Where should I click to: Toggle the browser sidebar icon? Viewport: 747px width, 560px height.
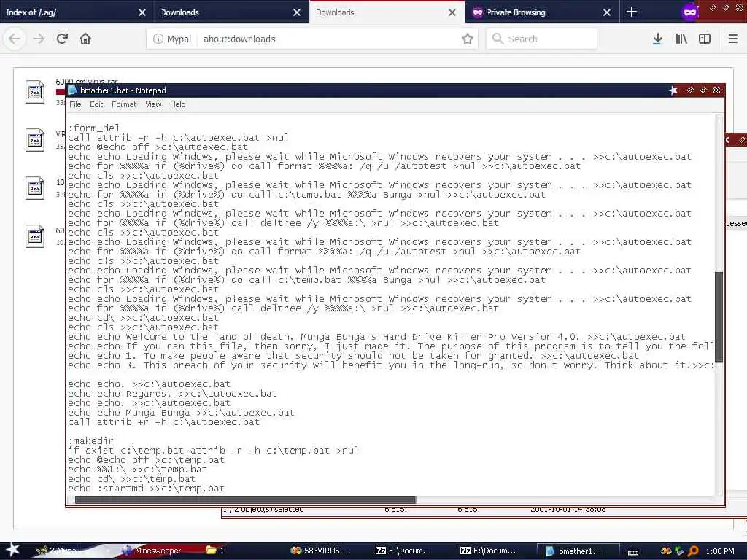click(705, 39)
